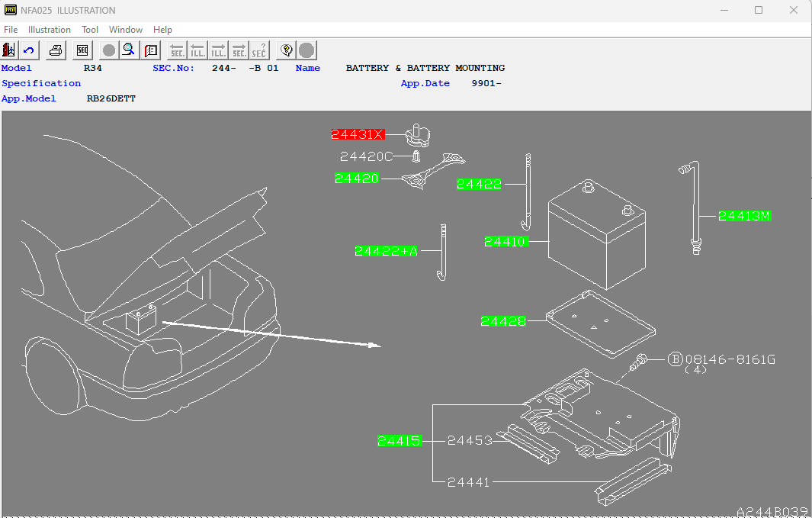Open the File menu
Viewport: 812px width, 518px height.
11,30
